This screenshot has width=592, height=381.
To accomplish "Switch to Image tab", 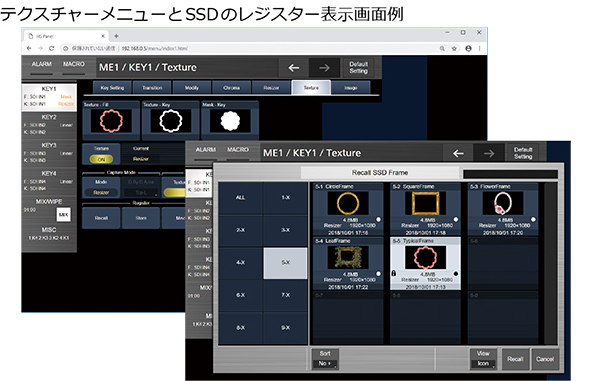I will 351,88.
